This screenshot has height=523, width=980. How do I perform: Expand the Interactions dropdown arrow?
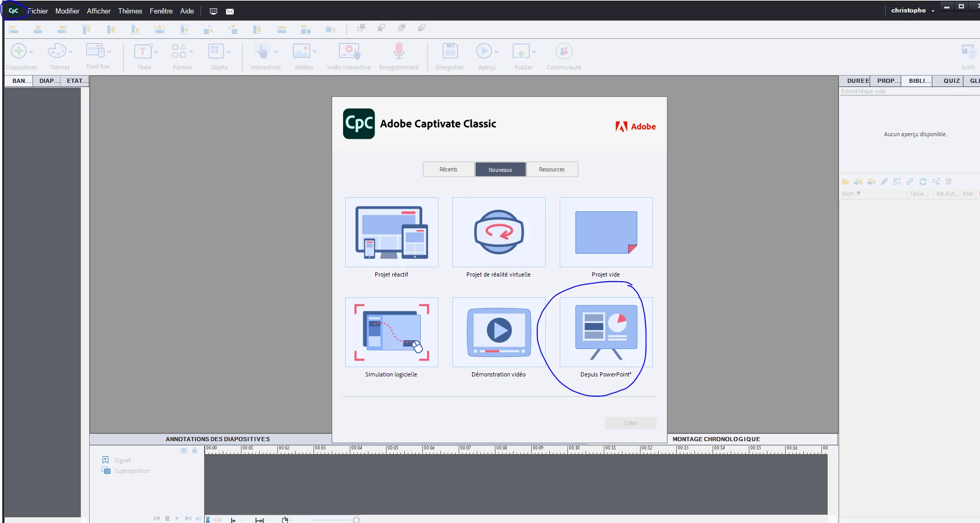[x=276, y=52]
